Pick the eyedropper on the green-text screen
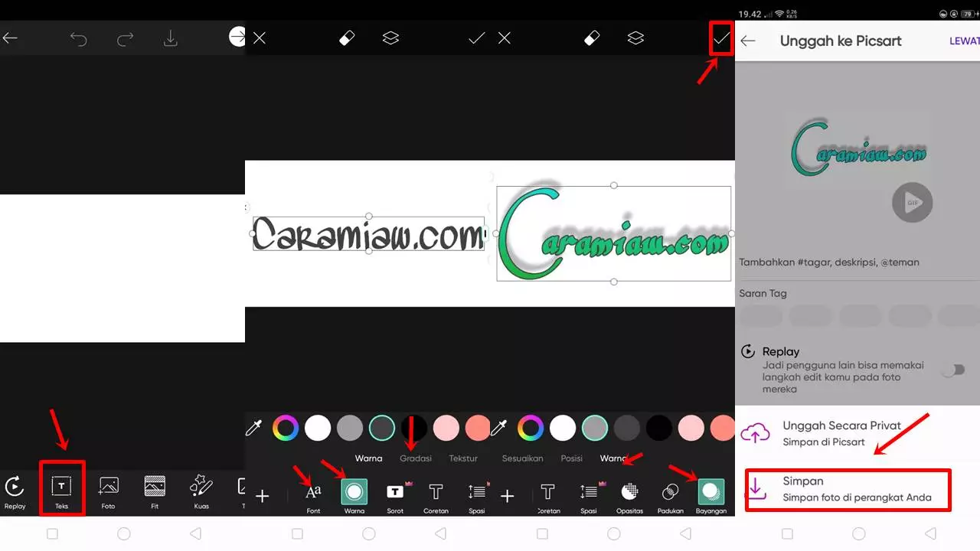Viewport: 980px width, 551px height. tap(499, 428)
